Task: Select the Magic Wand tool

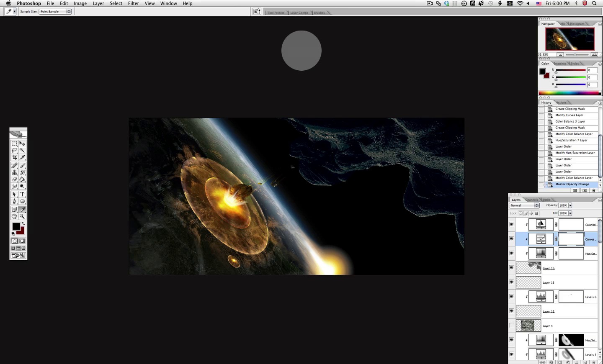Action: [x=22, y=150]
